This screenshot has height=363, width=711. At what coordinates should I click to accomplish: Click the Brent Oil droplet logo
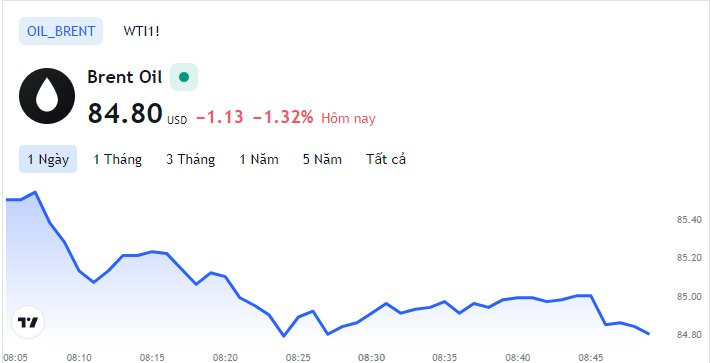pyautogui.click(x=47, y=96)
